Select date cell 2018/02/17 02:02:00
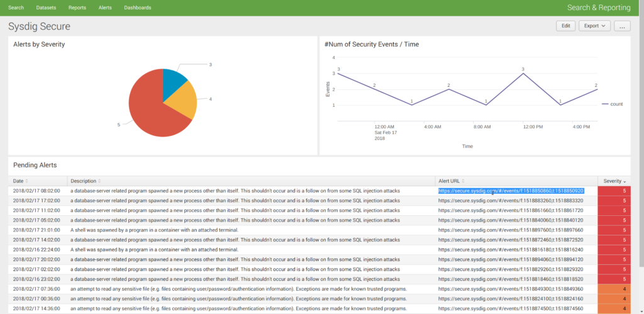644x314 pixels. pos(36,269)
